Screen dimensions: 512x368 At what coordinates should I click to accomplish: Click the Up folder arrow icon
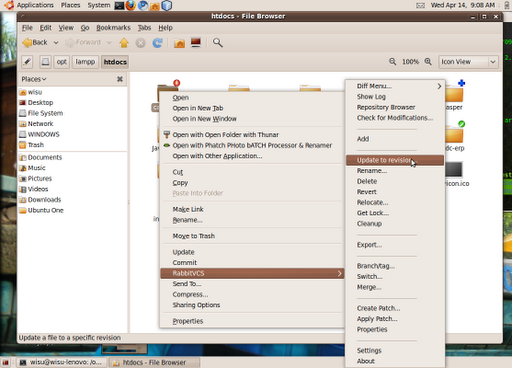[124, 43]
